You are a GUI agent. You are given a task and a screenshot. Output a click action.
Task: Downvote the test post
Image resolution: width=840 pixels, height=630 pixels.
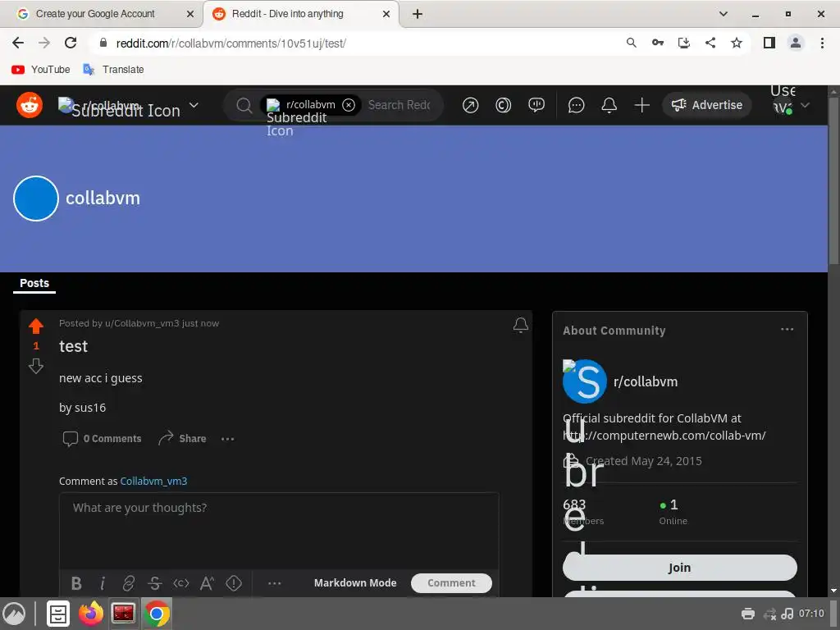click(x=36, y=366)
